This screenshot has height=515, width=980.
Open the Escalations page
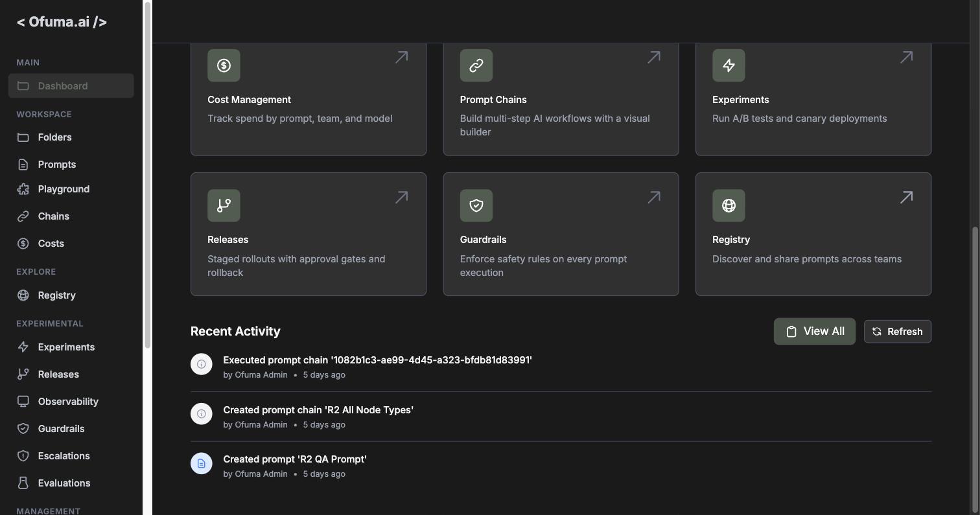[x=71, y=456]
